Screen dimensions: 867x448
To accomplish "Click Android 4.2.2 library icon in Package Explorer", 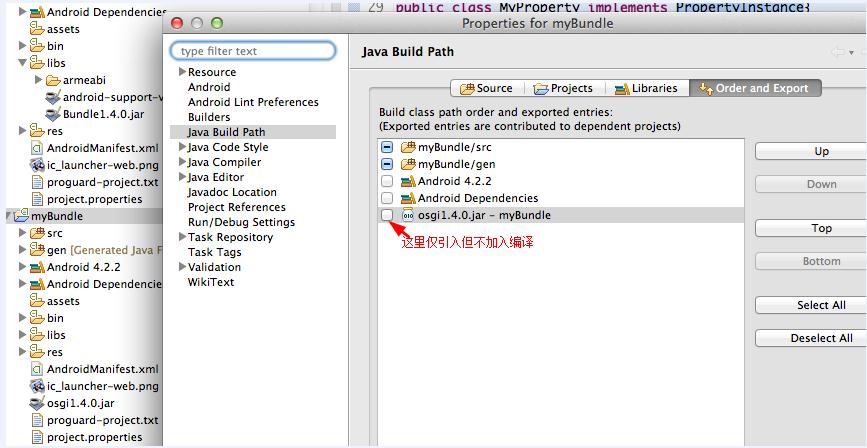I will tap(37, 267).
